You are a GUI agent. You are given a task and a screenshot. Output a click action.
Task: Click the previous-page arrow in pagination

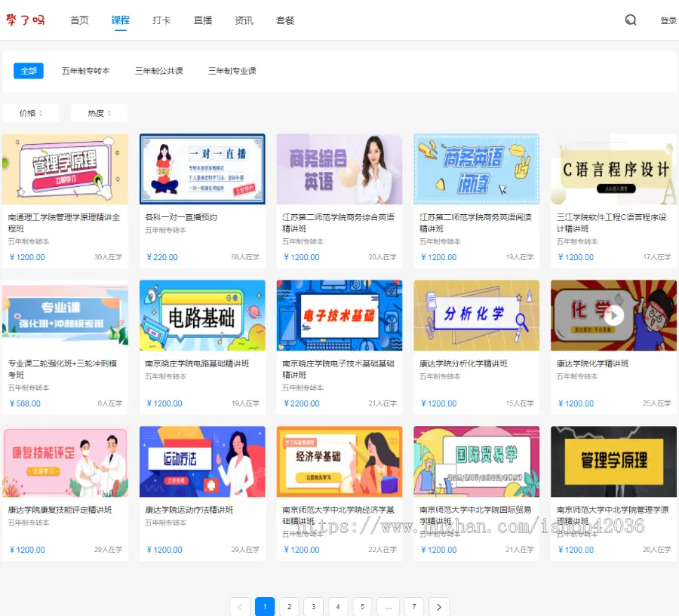coord(240,606)
